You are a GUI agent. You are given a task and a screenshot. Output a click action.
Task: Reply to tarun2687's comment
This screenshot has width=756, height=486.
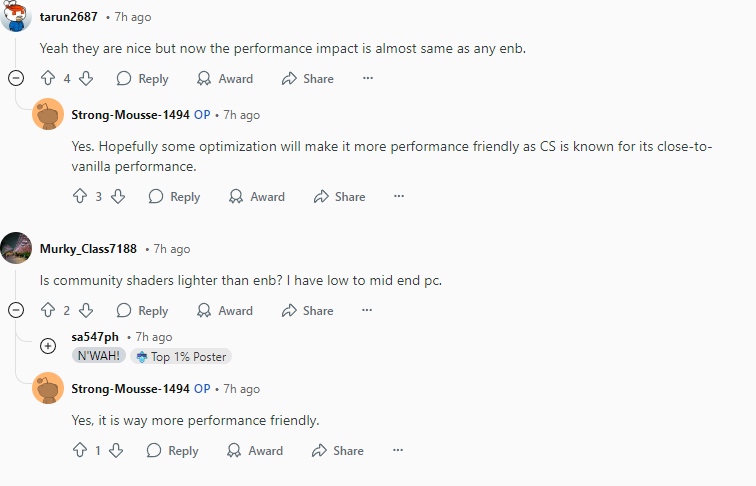point(142,78)
